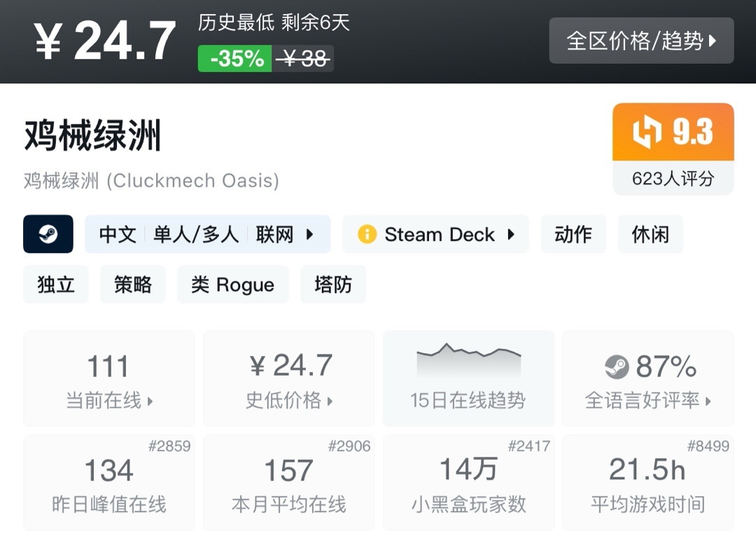Click the -35% discount badge

(235, 59)
